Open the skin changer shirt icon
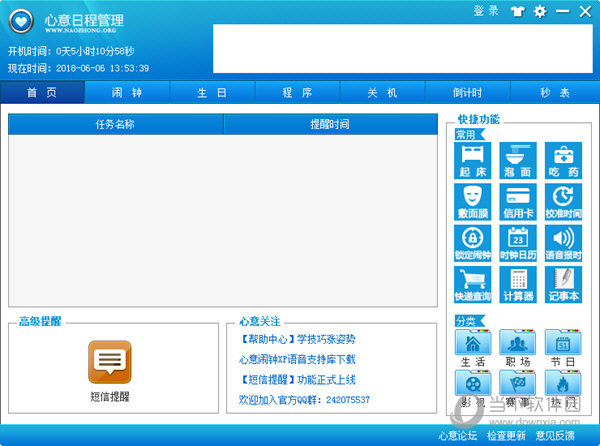Image resolution: width=600 pixels, height=446 pixels. pyautogui.click(x=517, y=11)
